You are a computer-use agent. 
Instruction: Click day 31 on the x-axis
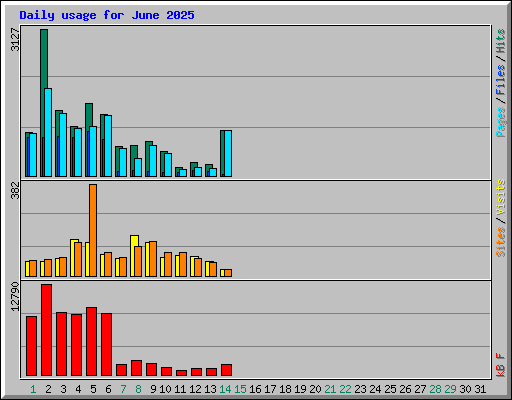(x=480, y=389)
